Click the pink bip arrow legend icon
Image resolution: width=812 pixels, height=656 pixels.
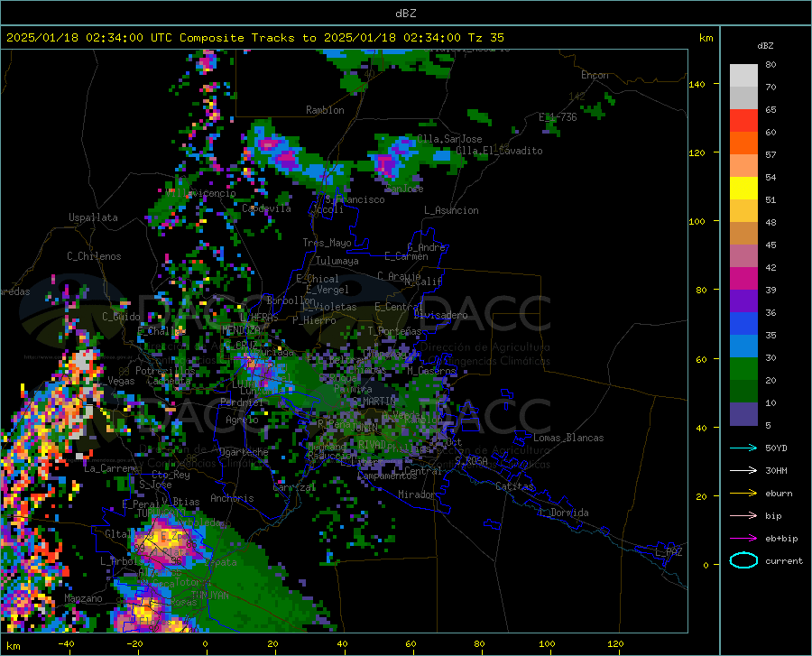[743, 516]
